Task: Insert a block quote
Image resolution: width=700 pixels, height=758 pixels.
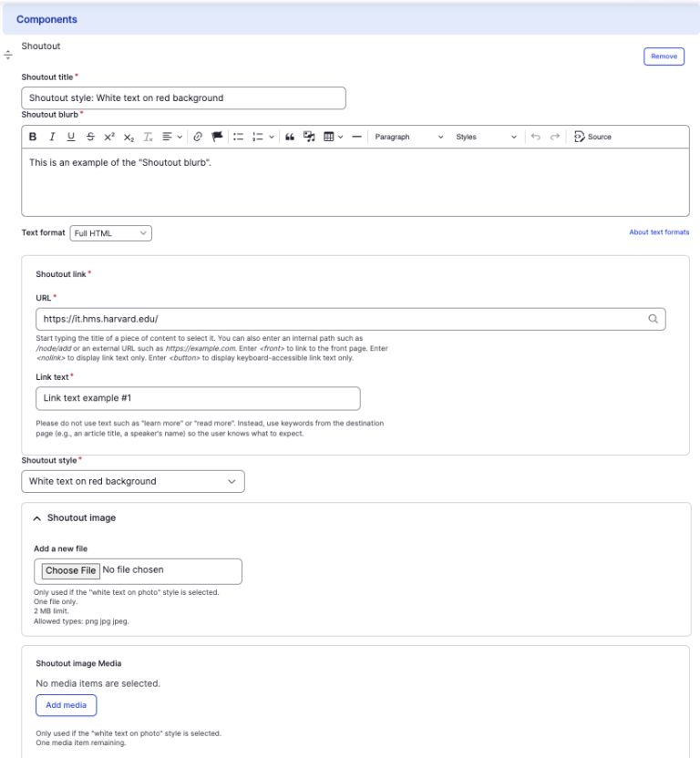Action: point(290,137)
